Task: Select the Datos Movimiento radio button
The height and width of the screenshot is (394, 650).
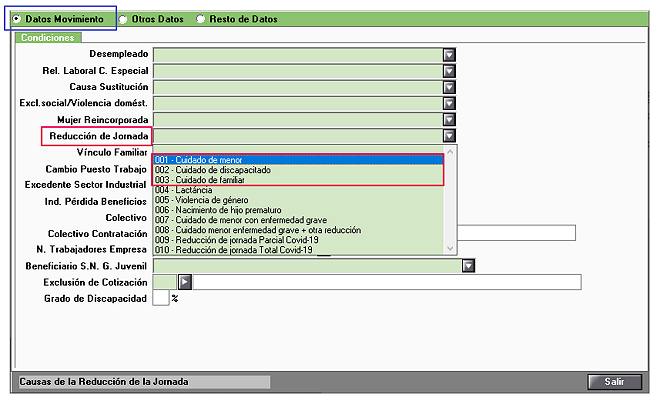Action: 17,19
